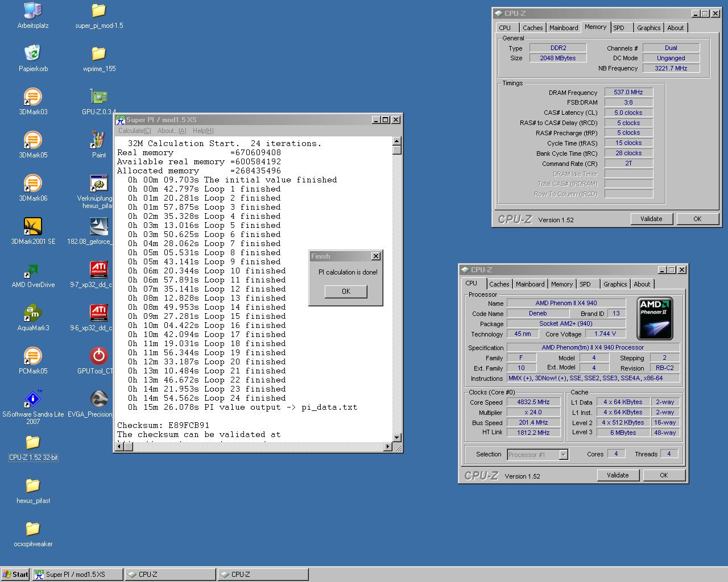The width and height of the screenshot is (728, 582).
Task: Open Memory tab in lower CPU-Z
Action: tap(561, 284)
